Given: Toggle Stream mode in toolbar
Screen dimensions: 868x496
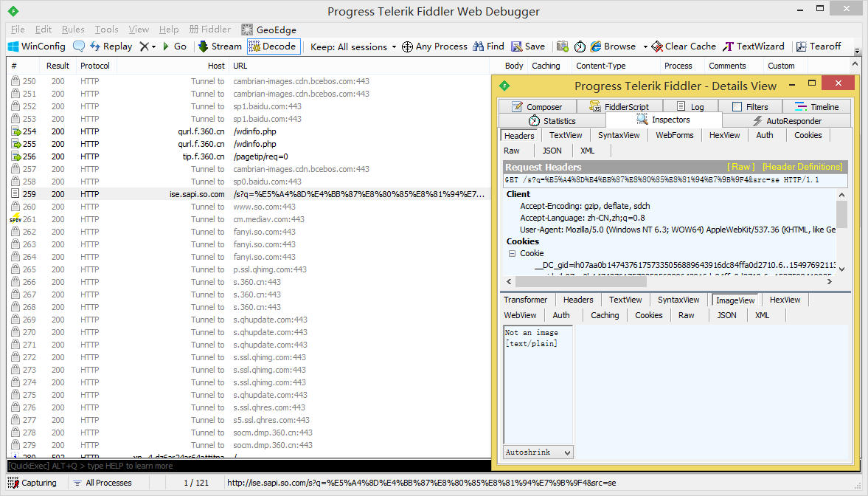Looking at the screenshot, I should coord(220,46).
